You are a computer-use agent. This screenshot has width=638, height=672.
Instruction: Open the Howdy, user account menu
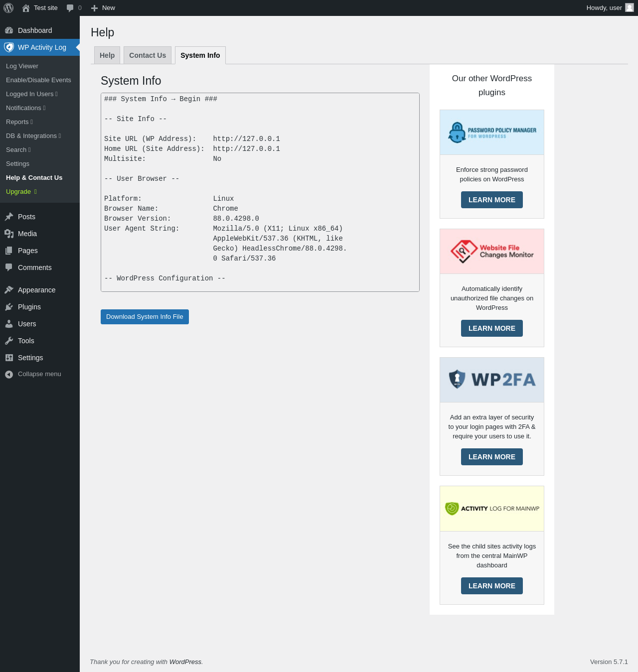point(610,8)
